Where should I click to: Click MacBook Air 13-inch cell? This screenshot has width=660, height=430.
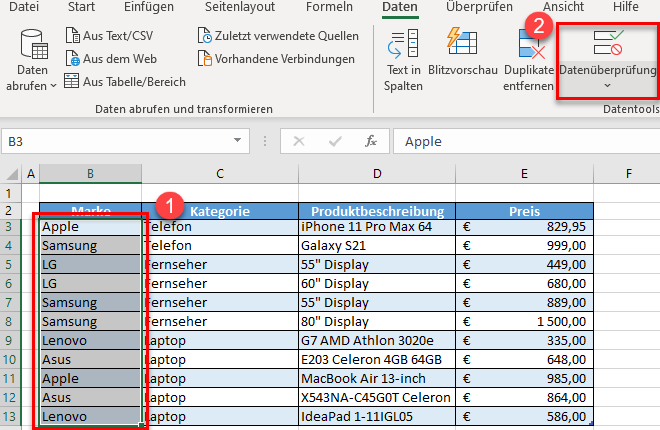pos(377,379)
